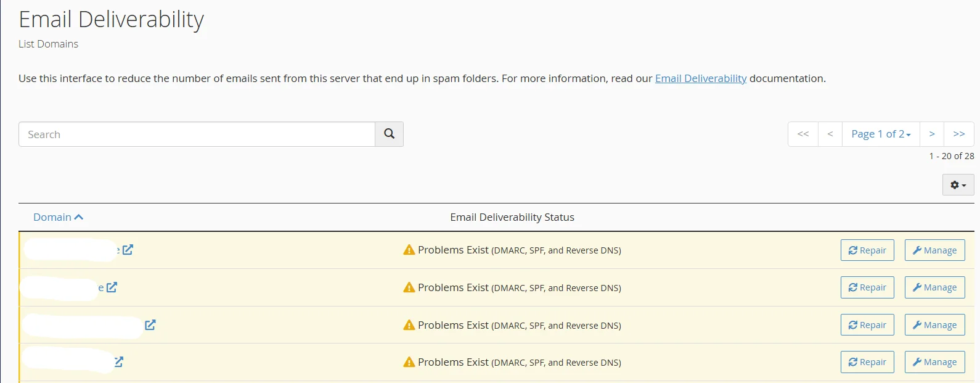
Task: Repair the second domain's deliverability
Action: tap(867, 287)
